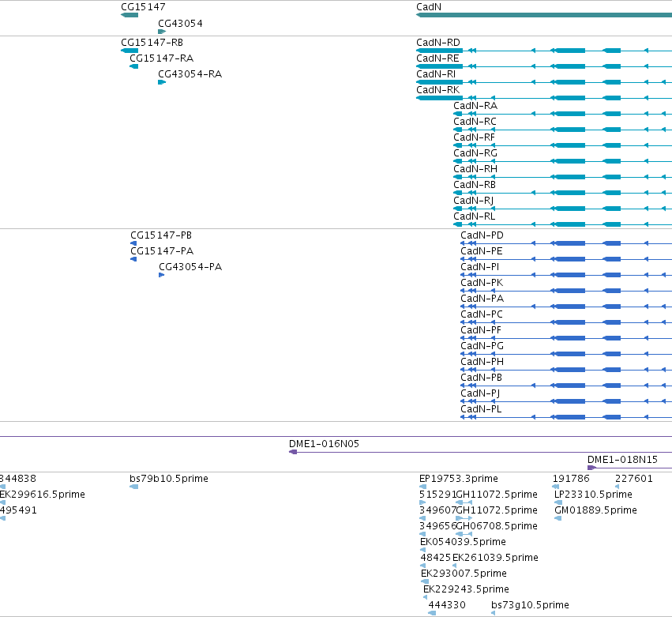672x617 pixels.
Task: Select the CadN-RL transcript label
Action: pos(475,216)
